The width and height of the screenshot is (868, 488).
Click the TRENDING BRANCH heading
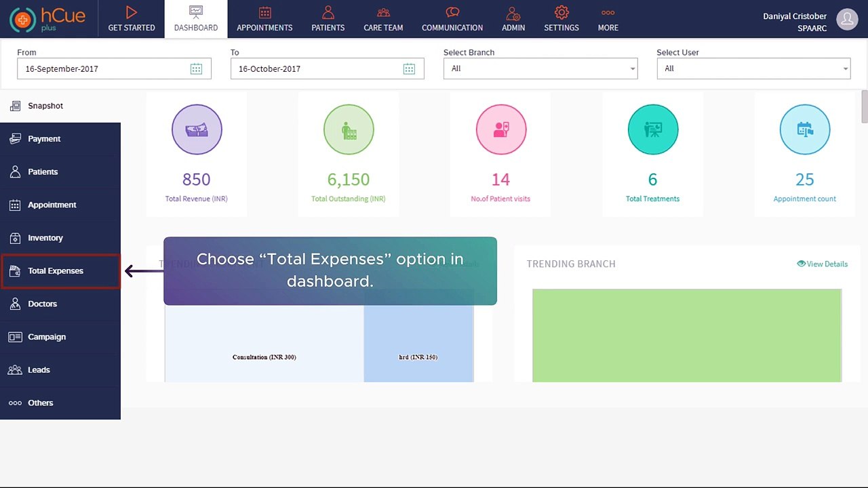pos(571,264)
